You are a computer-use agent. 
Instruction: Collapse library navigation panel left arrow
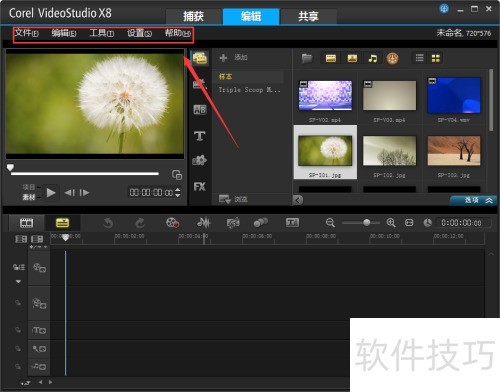click(x=298, y=200)
